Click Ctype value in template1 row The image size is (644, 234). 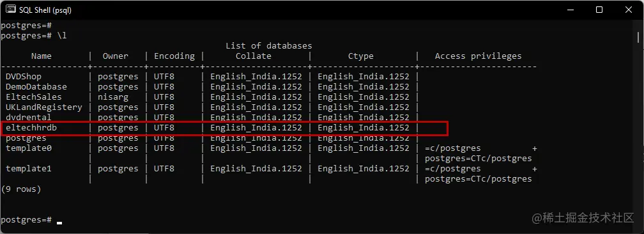[x=364, y=169]
